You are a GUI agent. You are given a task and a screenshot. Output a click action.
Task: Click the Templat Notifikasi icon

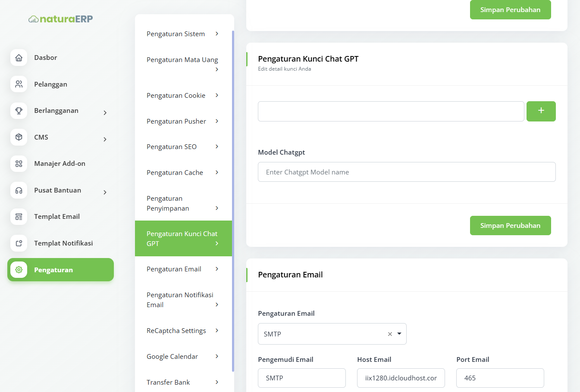click(x=19, y=243)
